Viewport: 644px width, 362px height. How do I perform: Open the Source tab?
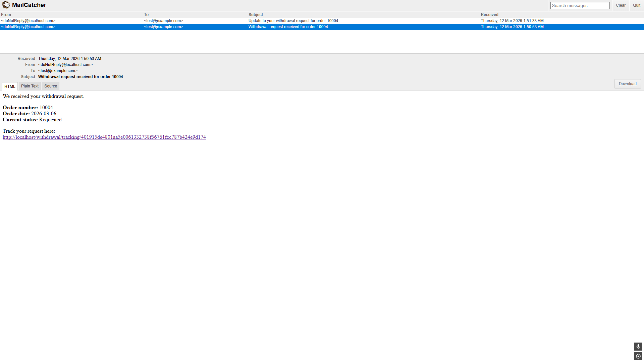[x=51, y=86]
